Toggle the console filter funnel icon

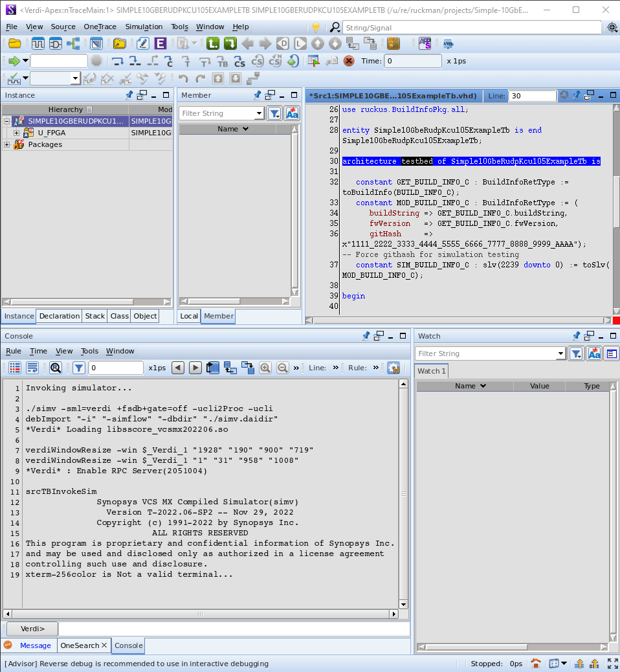(79, 368)
